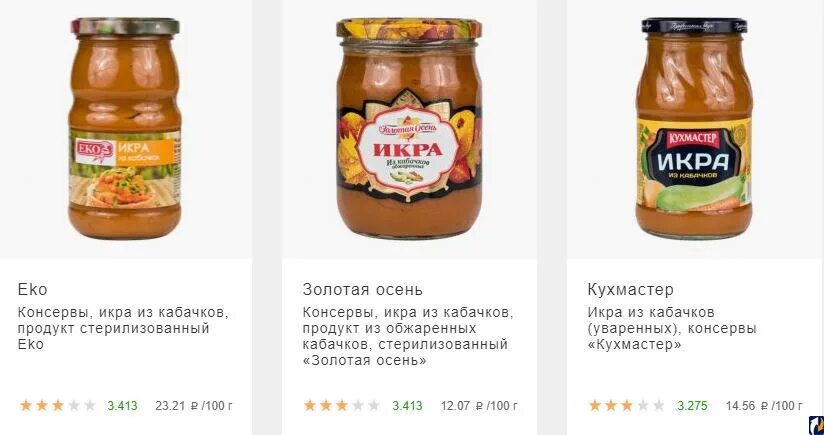Screen dimensions: 824x435
Task: Click the Золотая осень star rating icons
Action: click(x=342, y=406)
